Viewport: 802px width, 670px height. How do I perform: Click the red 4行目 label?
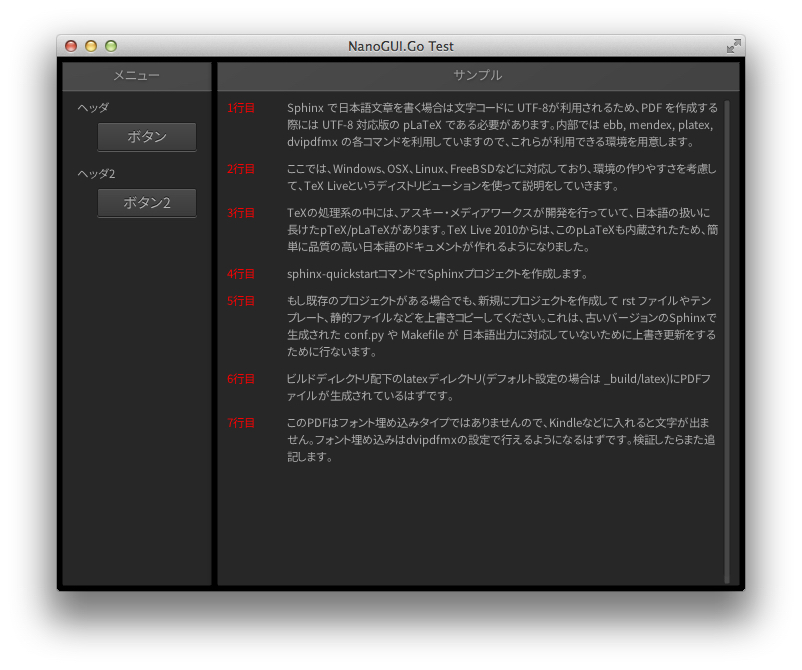tap(241, 274)
